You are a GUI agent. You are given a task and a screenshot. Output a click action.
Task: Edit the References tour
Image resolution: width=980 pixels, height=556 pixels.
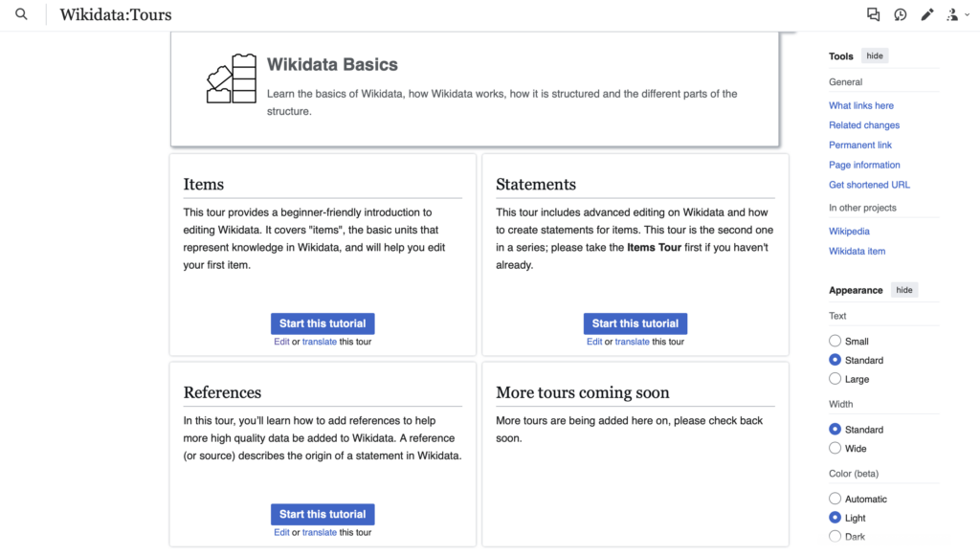coord(281,532)
